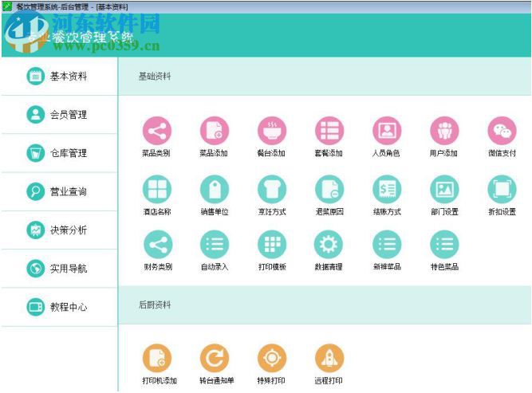Screen dimensions: 532x393
Task: Click the 结账方式 label text
Action: tap(387, 212)
